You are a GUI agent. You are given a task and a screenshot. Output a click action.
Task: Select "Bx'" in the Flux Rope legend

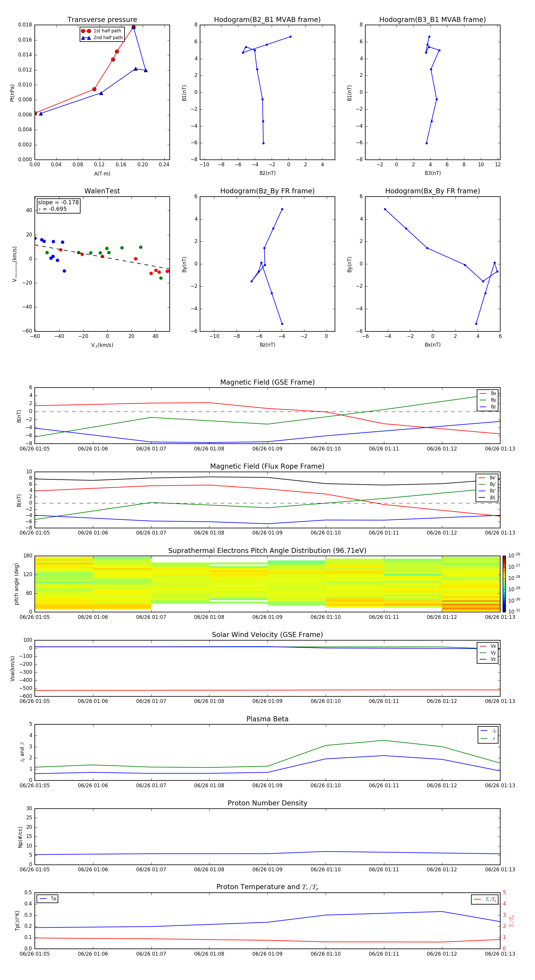point(487,478)
